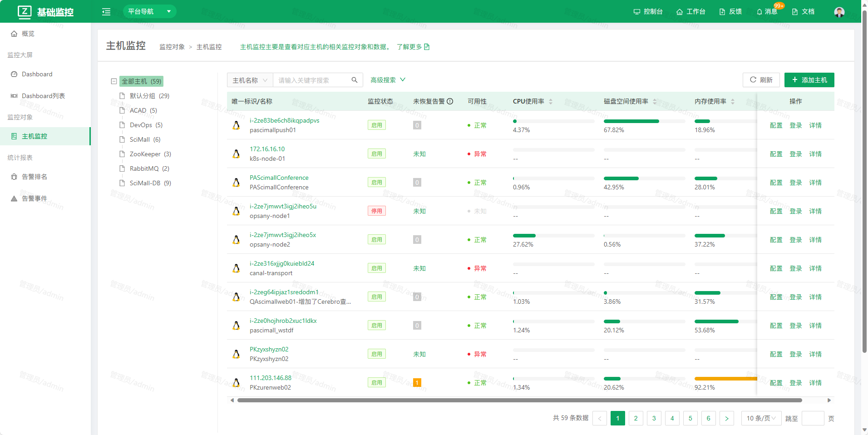Click the 刷新 button
The image size is (868, 435).
click(761, 80)
